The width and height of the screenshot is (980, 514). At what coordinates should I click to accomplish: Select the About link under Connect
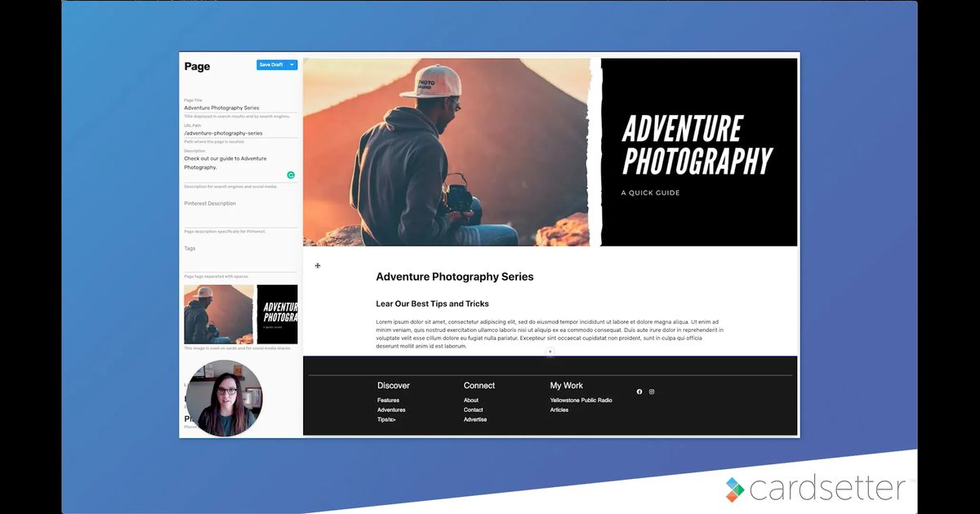(470, 400)
